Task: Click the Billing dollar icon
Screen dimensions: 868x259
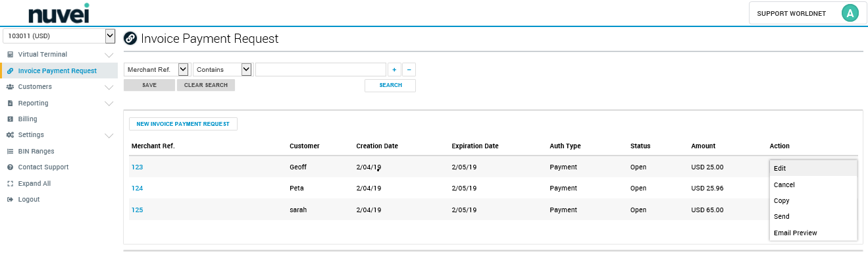Action: 11,119
